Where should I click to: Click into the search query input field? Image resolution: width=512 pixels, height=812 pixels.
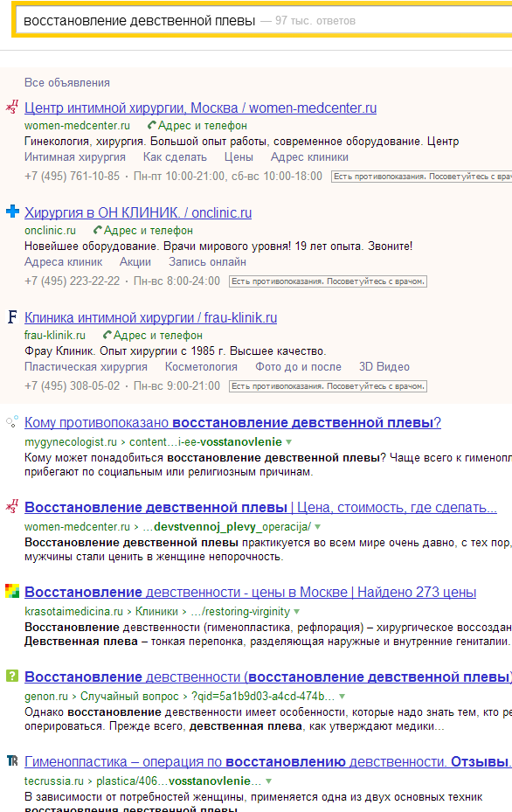coord(261,21)
